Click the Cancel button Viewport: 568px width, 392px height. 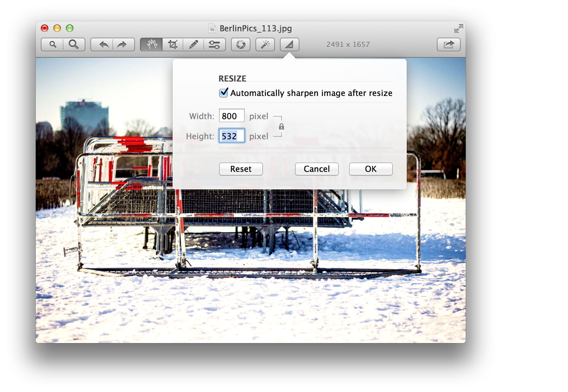pos(317,169)
